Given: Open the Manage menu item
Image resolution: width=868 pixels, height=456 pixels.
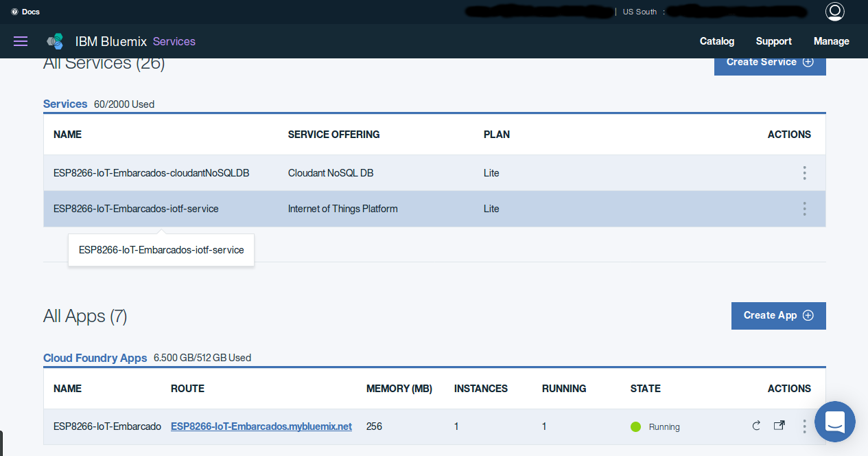Looking at the screenshot, I should (x=831, y=41).
